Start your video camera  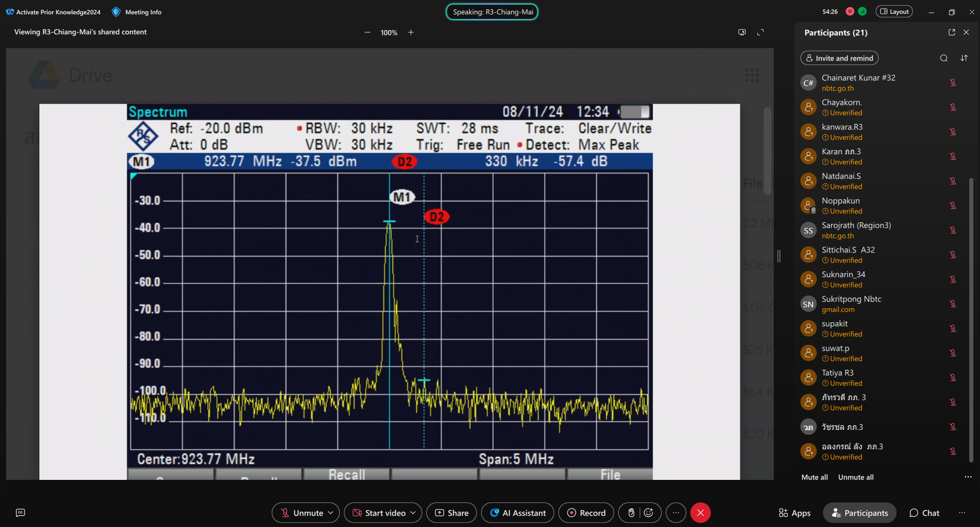tap(379, 513)
